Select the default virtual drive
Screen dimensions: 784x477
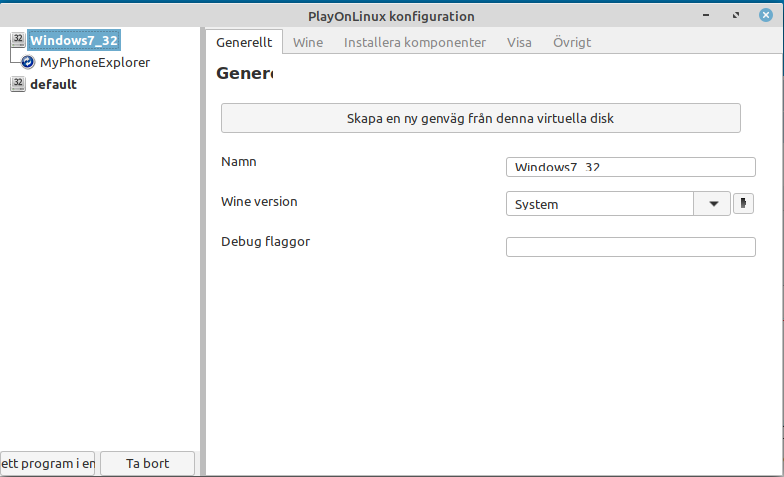pos(54,84)
